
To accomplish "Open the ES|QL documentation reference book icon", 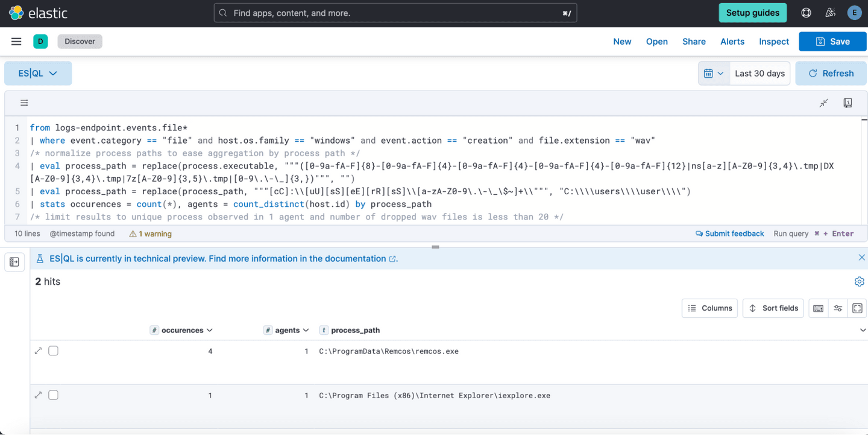I will tap(848, 103).
